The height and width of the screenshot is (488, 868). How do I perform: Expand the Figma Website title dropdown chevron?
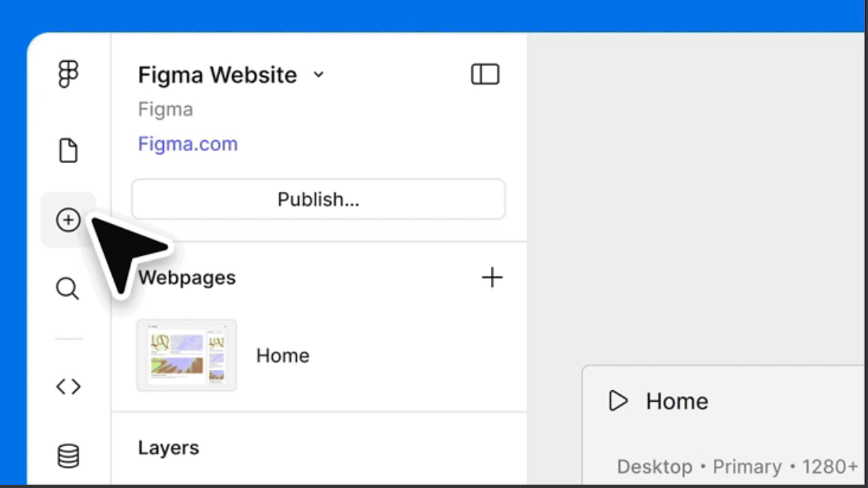(318, 75)
